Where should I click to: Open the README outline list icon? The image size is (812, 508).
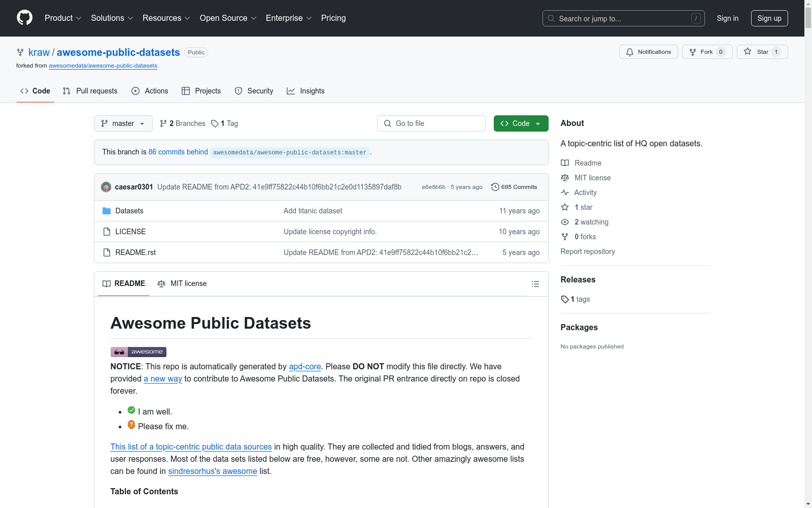click(535, 284)
